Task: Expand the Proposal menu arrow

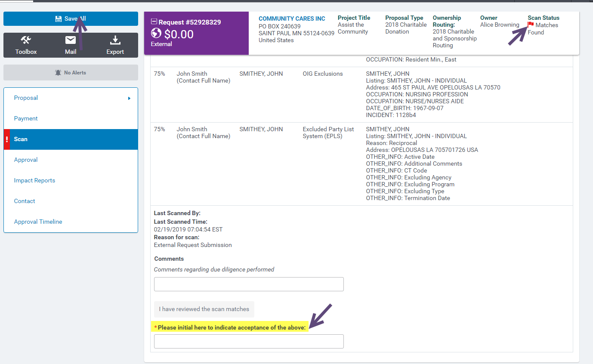Action: [x=129, y=99]
